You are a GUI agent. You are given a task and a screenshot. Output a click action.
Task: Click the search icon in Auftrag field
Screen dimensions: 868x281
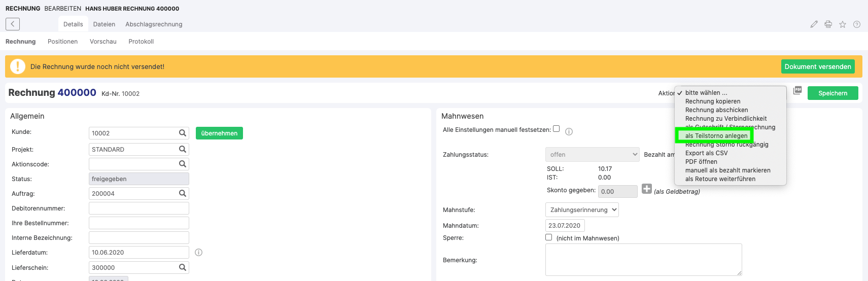coord(183,193)
